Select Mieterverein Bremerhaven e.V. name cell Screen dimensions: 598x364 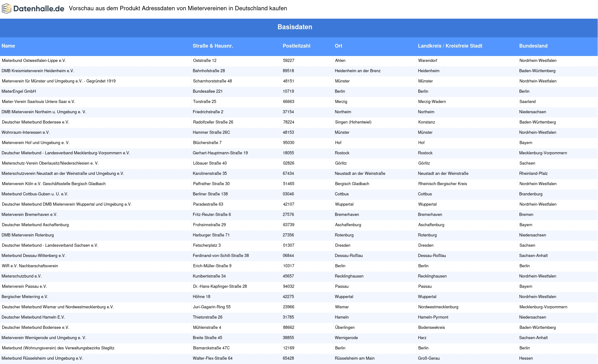(x=30, y=215)
